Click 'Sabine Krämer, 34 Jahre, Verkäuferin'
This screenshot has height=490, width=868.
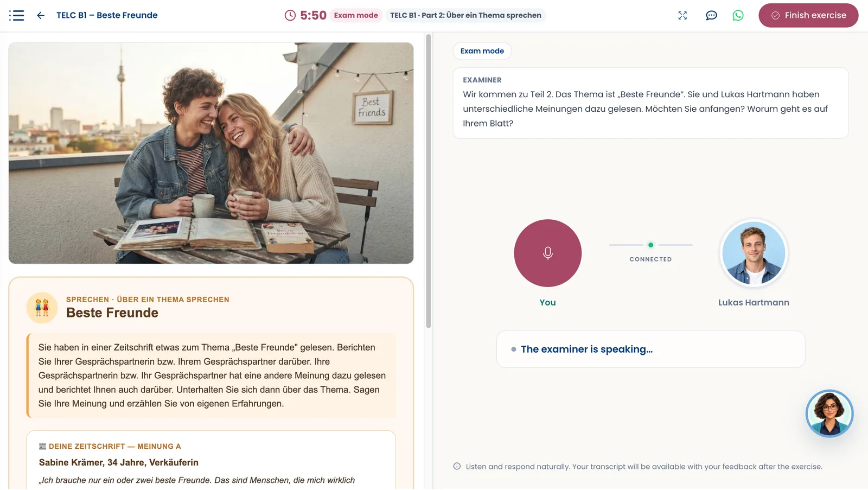pos(119,462)
